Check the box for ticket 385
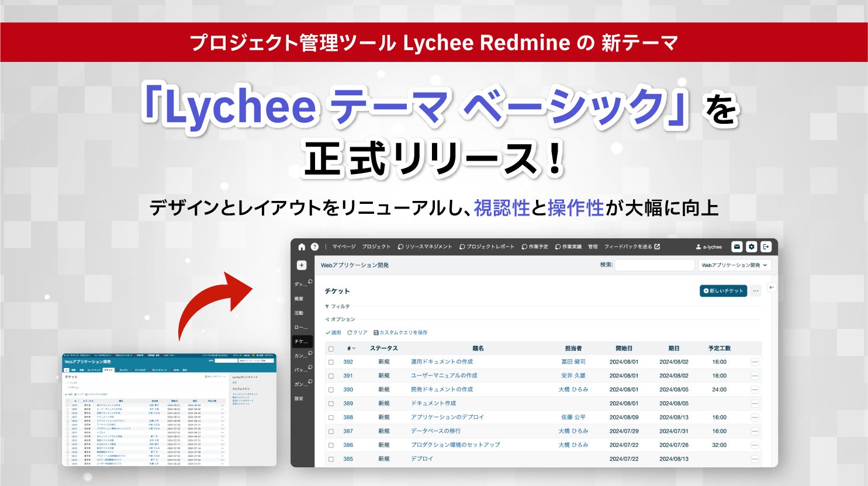Viewport: 868px width, 486px height. pos(331,459)
